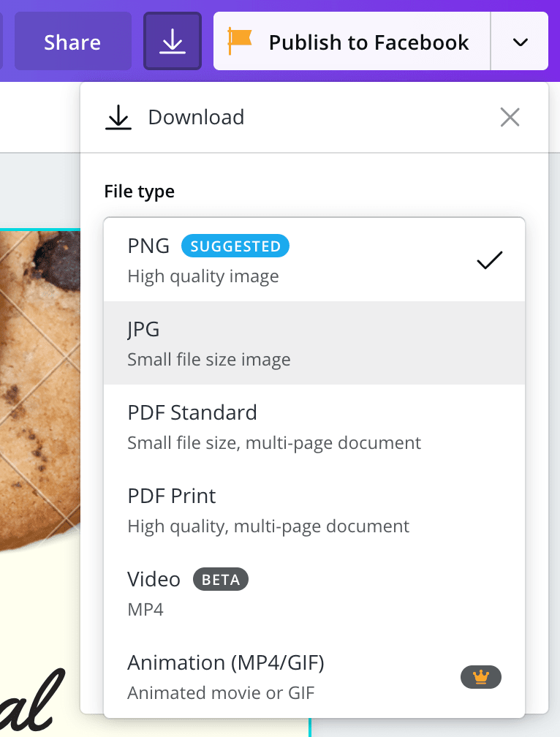Click the checkmark next to PNG
Viewport: 560px width, 737px height.
pyautogui.click(x=489, y=260)
